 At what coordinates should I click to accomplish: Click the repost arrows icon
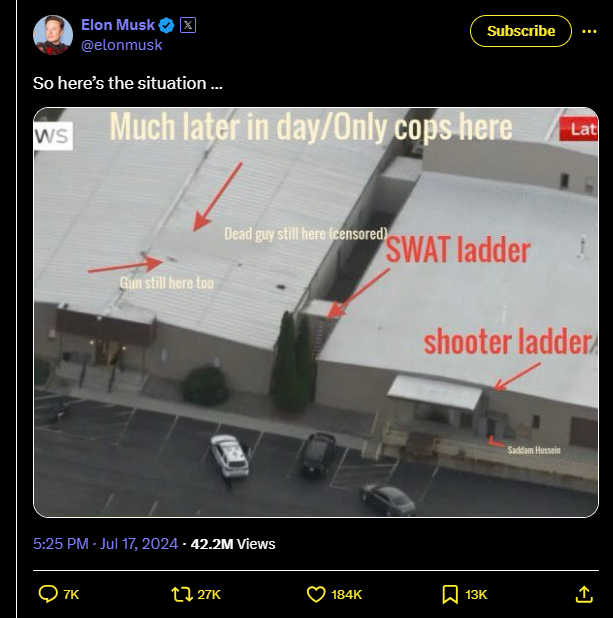(x=182, y=594)
